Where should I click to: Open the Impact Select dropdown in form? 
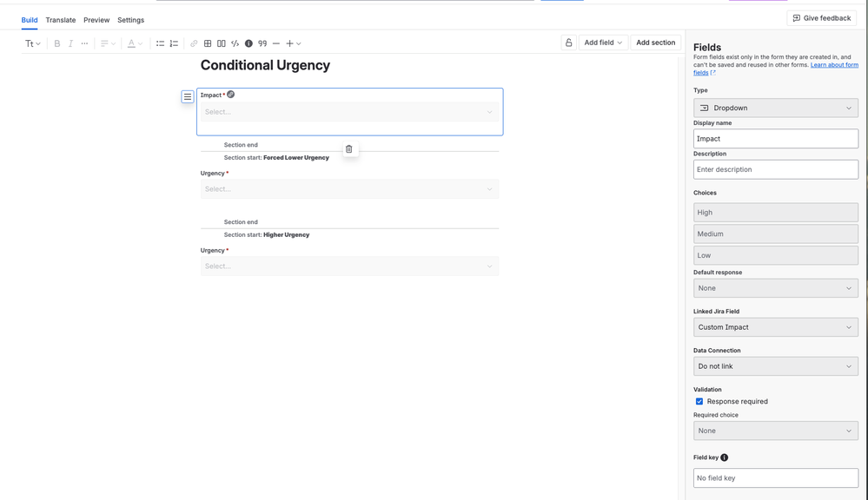click(x=349, y=112)
